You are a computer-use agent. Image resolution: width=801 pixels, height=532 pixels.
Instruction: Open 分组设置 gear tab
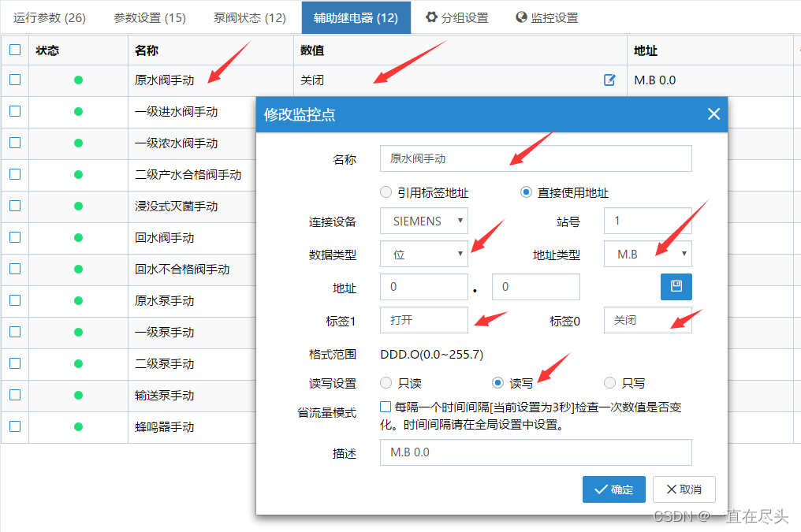coord(457,17)
